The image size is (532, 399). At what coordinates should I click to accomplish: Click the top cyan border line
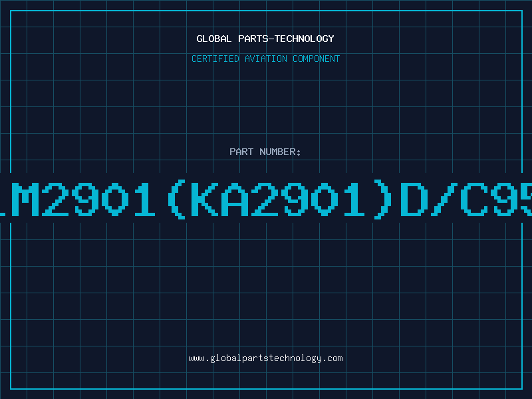pyautogui.click(x=267, y=11)
